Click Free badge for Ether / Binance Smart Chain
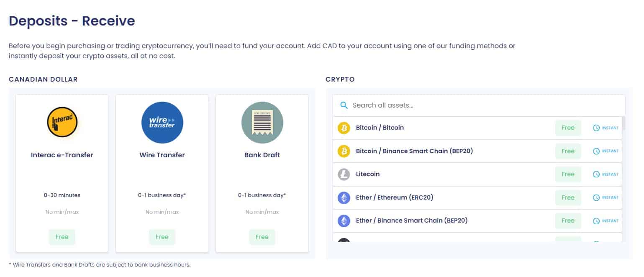The image size is (644, 277). click(x=568, y=221)
